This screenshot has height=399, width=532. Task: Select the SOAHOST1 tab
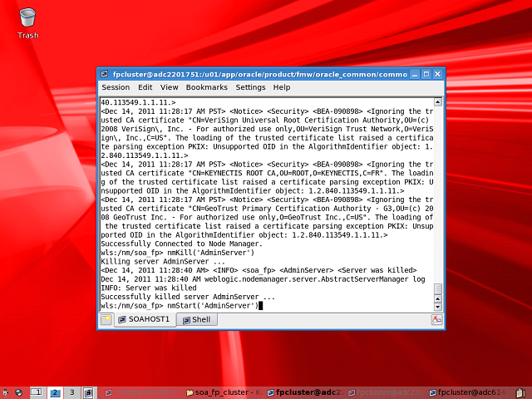(144, 319)
